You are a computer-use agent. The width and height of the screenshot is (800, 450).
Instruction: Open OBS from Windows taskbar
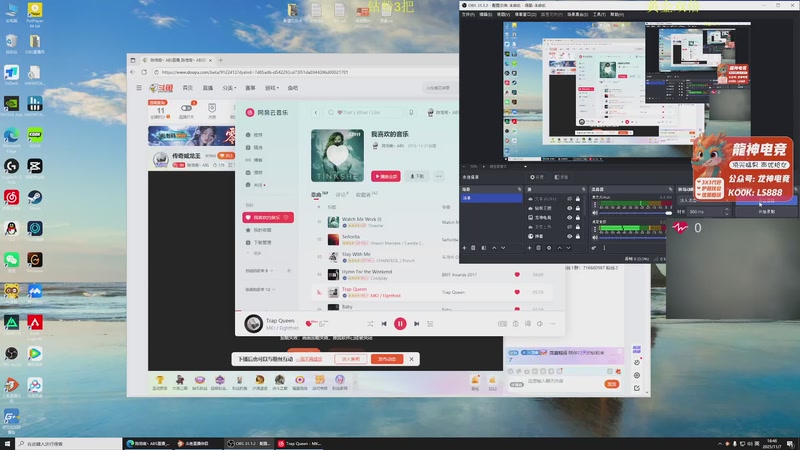[x=249, y=443]
